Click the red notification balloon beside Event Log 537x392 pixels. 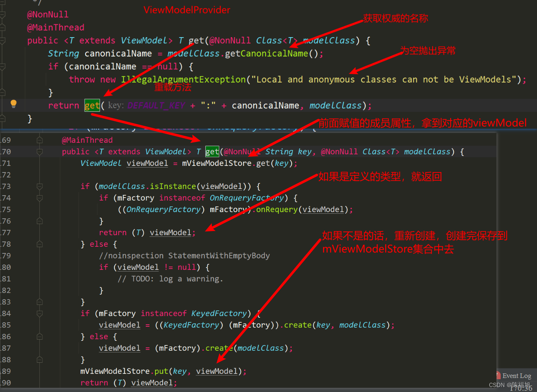pos(499,375)
